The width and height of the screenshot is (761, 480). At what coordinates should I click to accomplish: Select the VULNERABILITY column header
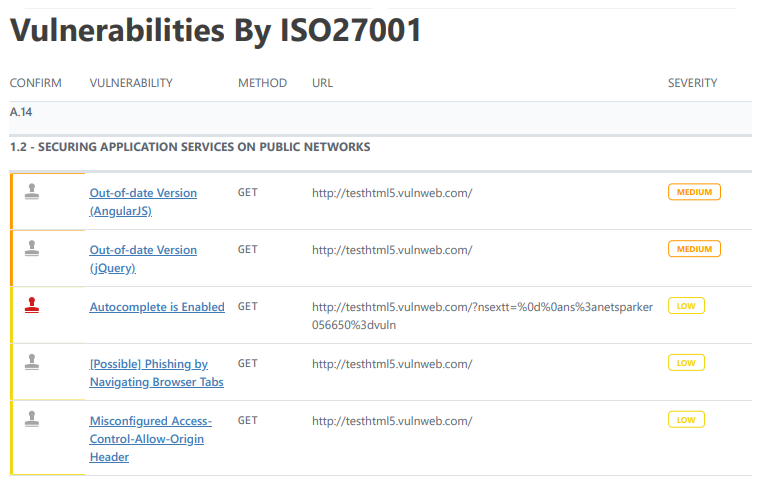(131, 83)
